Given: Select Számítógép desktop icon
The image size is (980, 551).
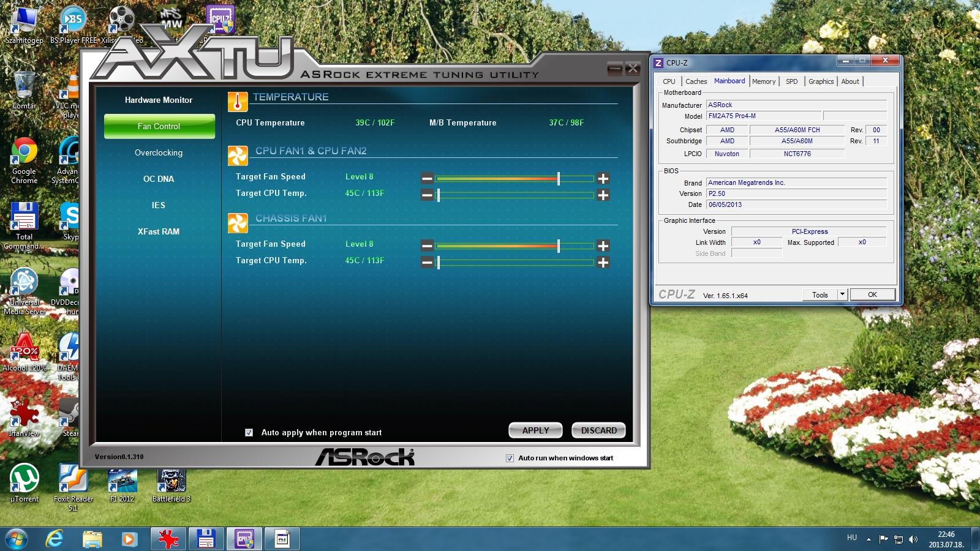Looking at the screenshot, I should pos(24,26).
